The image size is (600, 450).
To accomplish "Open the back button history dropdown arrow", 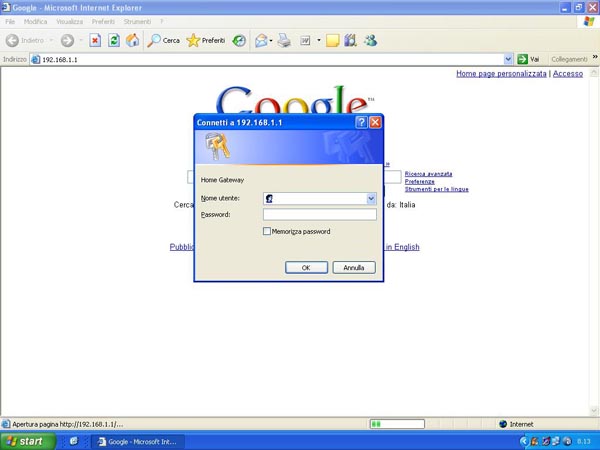I will (x=51, y=40).
